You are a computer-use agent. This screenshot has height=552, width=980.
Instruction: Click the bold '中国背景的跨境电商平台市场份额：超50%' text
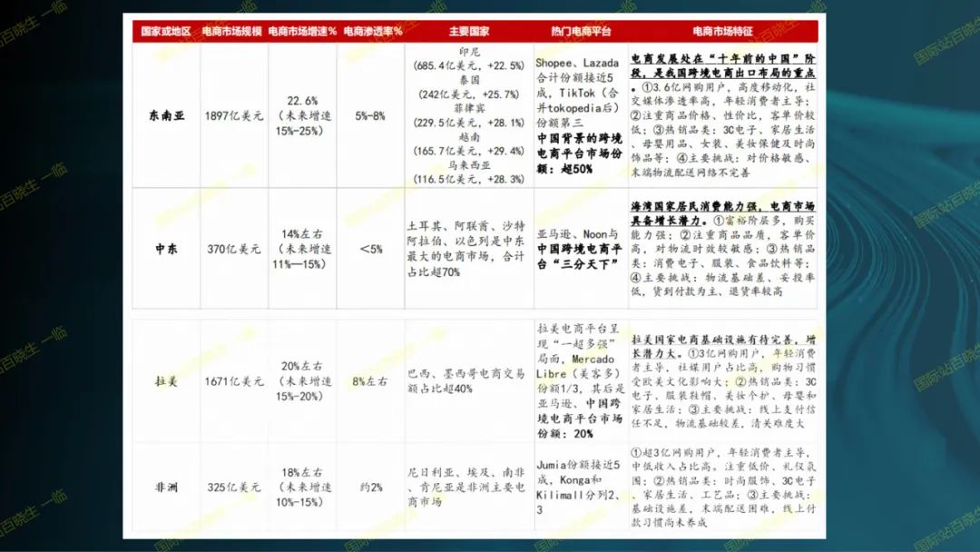click(580, 153)
